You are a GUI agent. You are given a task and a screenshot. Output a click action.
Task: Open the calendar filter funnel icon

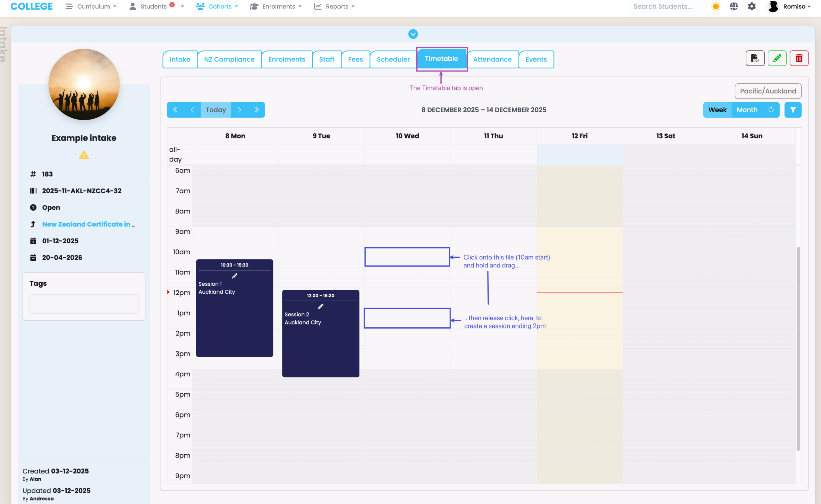[x=793, y=110]
